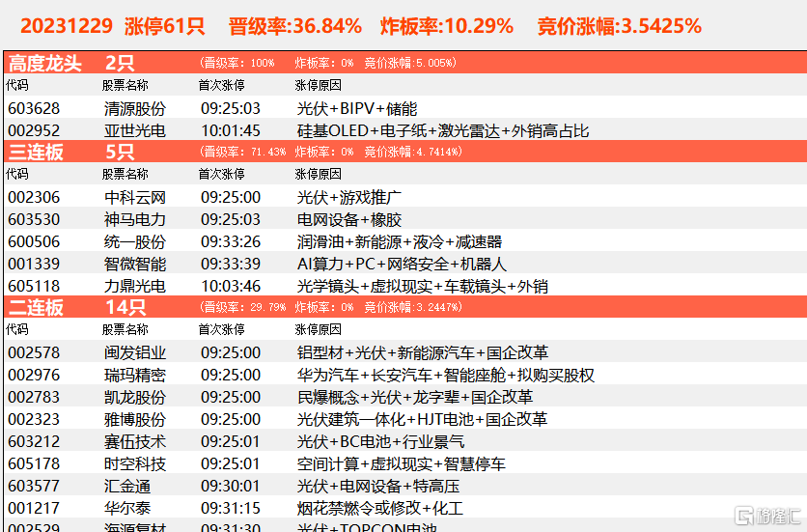Click reason 电网设备+橡胶

(349, 219)
